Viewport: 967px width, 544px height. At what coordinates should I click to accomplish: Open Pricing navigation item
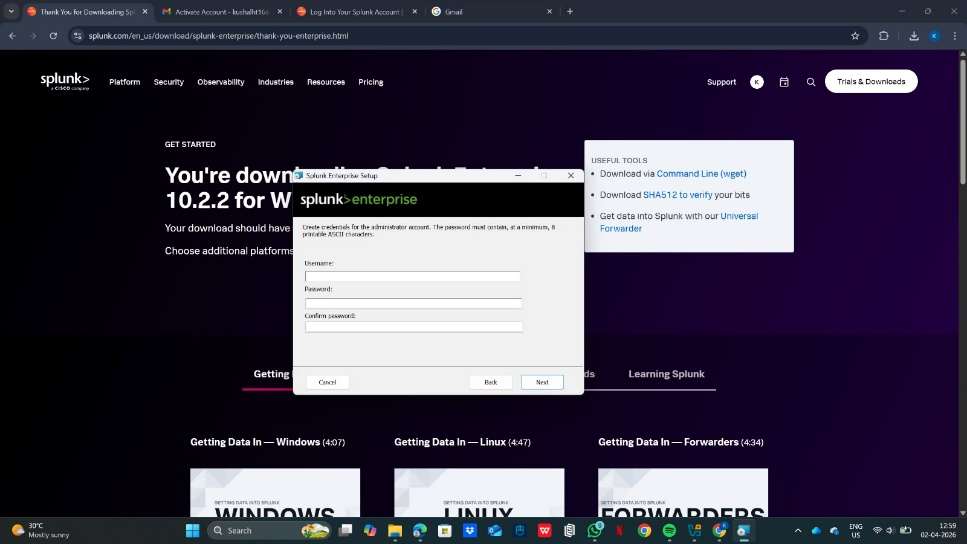pyautogui.click(x=371, y=82)
